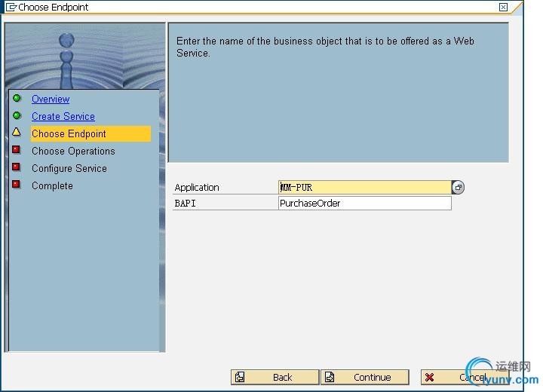Click green status icon beside Create Service

17,115
